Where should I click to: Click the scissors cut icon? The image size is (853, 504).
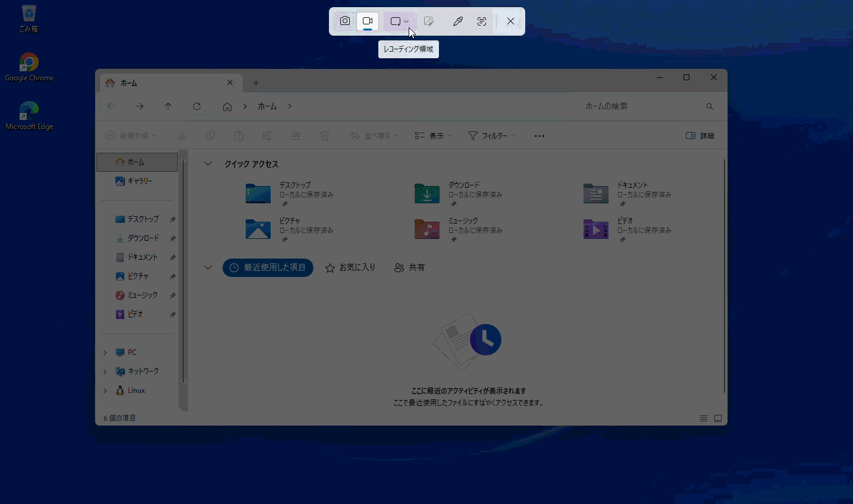(x=182, y=136)
